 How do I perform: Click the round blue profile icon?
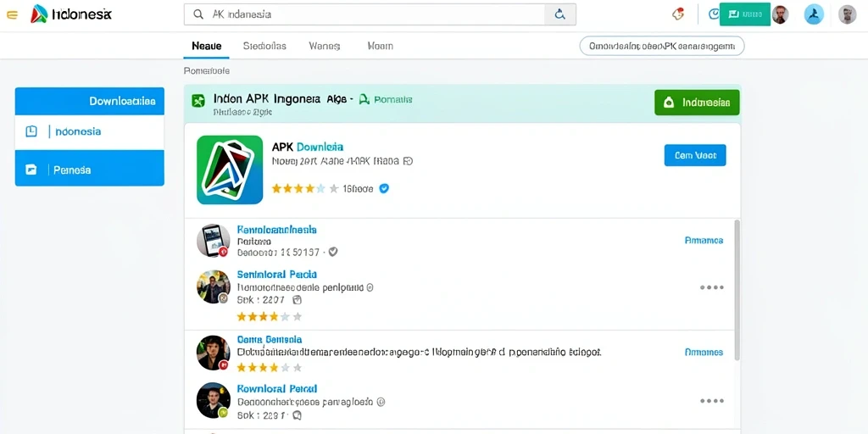(x=814, y=15)
